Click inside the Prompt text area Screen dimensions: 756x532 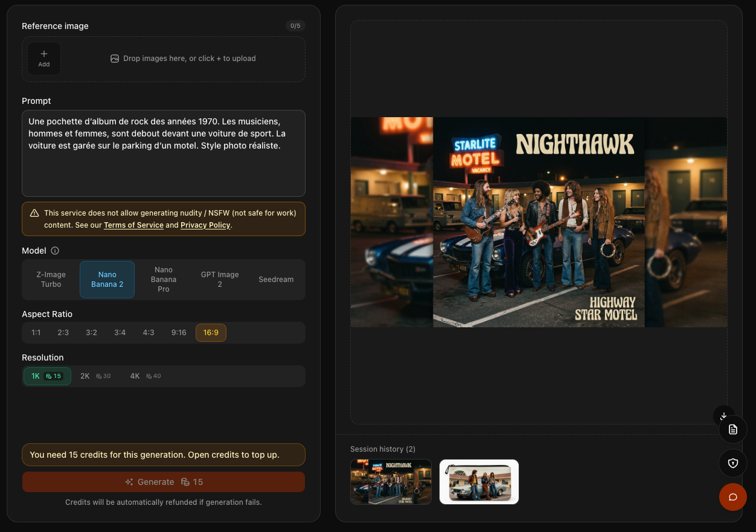[x=164, y=153]
